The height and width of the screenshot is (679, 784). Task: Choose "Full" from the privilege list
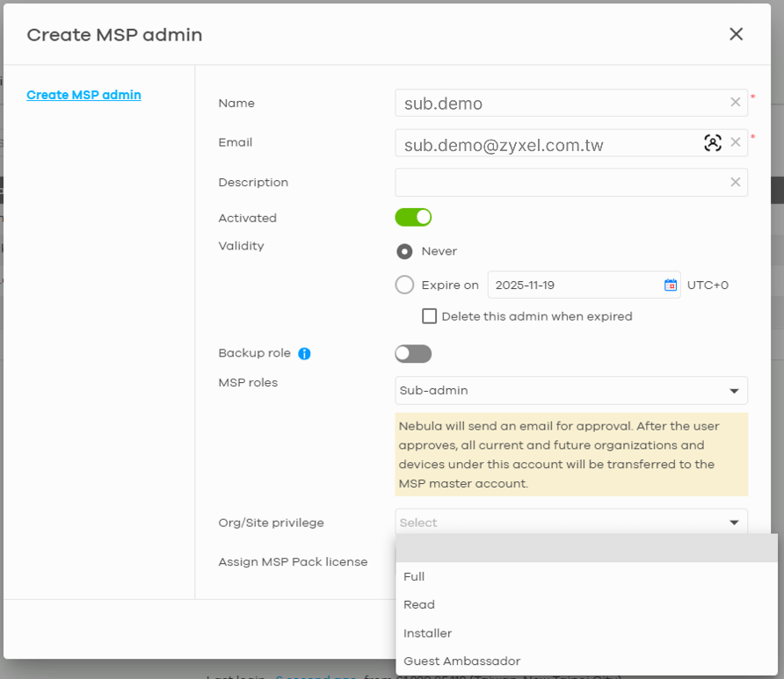click(412, 576)
